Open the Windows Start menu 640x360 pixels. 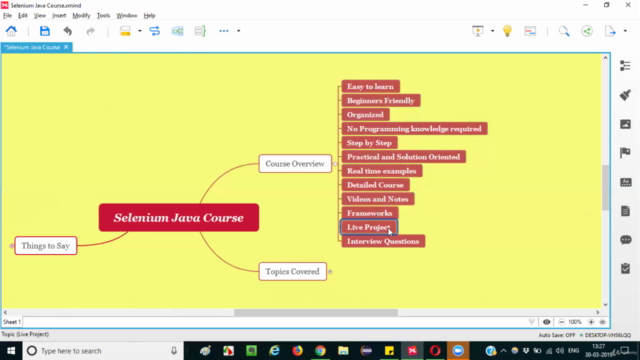pos(11,351)
